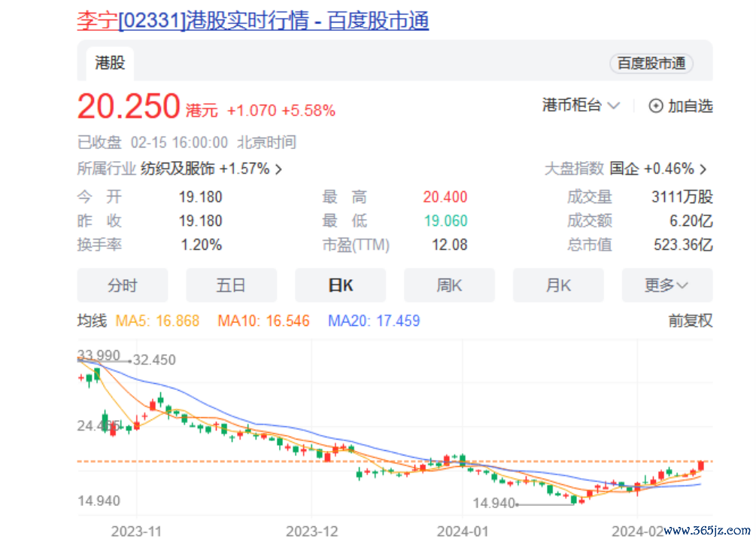Click the 最低 value 19.060
756x542 pixels.
coord(445,221)
